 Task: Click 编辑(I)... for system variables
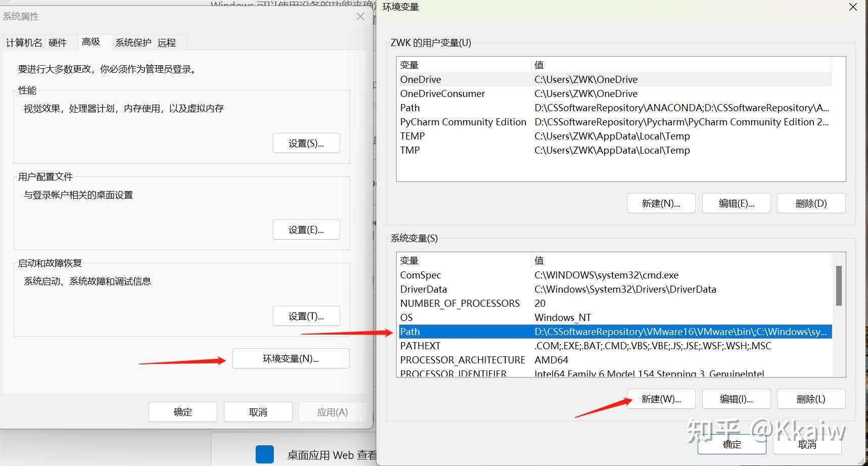point(736,399)
